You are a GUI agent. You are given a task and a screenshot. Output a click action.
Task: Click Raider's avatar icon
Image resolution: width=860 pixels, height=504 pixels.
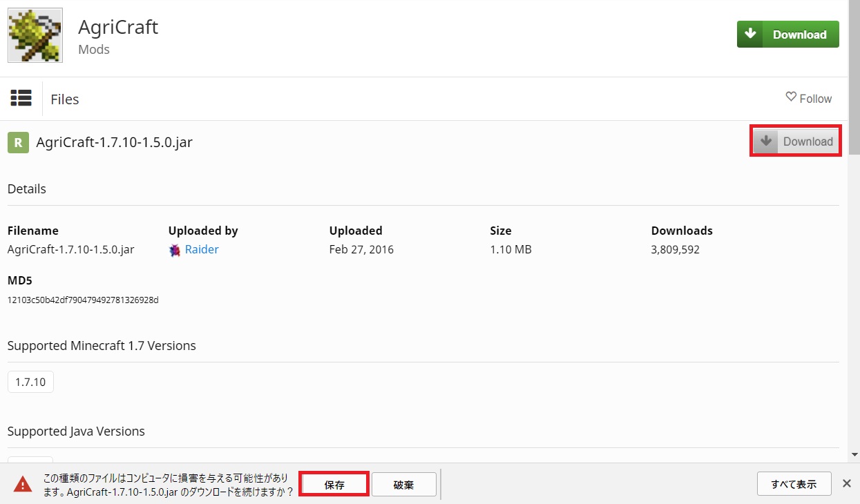click(x=175, y=250)
